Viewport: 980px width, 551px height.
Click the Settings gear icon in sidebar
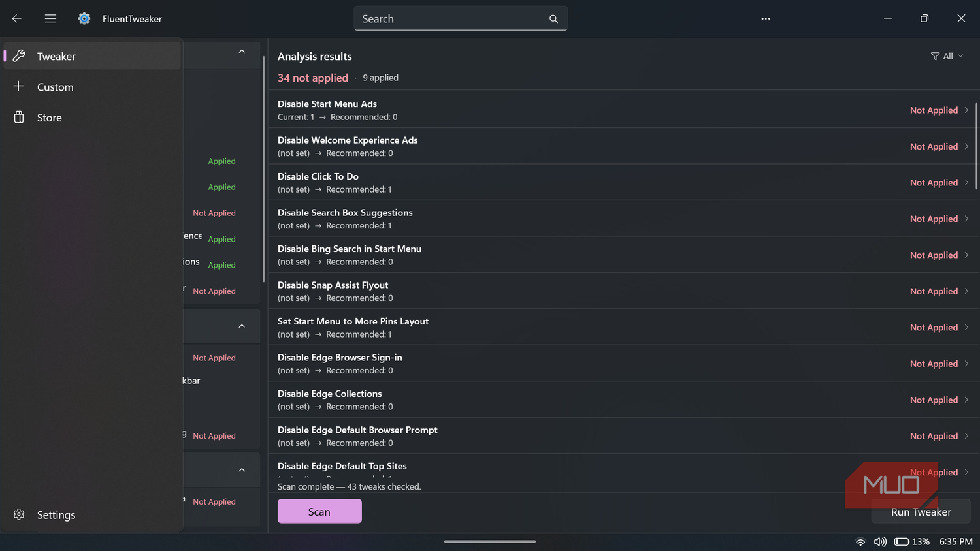pyautogui.click(x=19, y=514)
